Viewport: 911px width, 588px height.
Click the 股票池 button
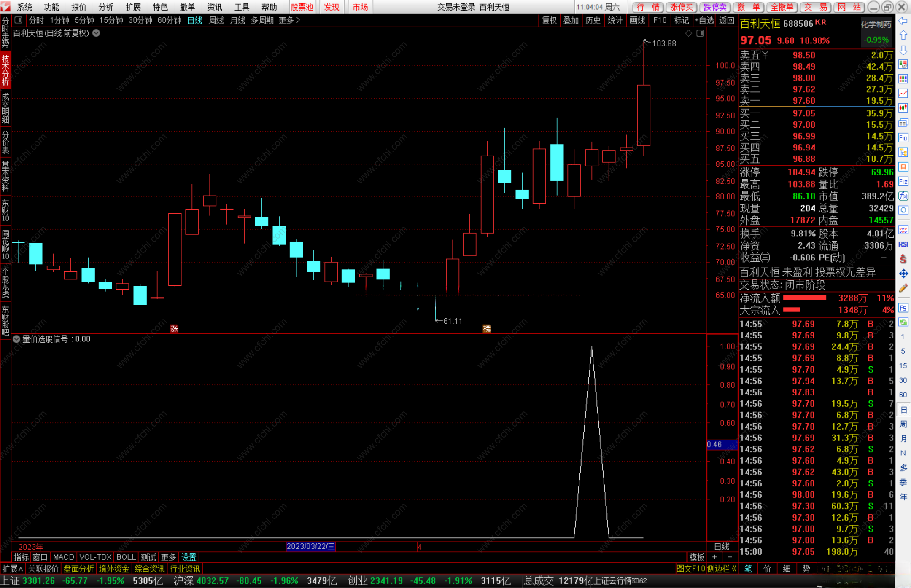click(x=302, y=7)
